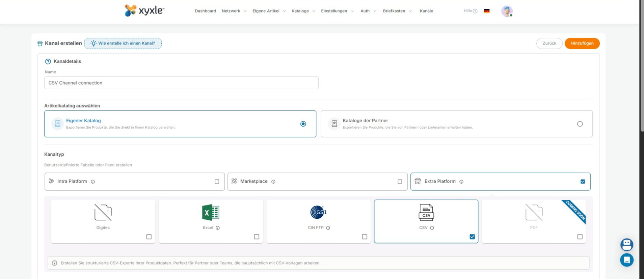The height and width of the screenshot is (279, 644).
Task: Click the GS1 CIN FTP icon
Action: 318,212
